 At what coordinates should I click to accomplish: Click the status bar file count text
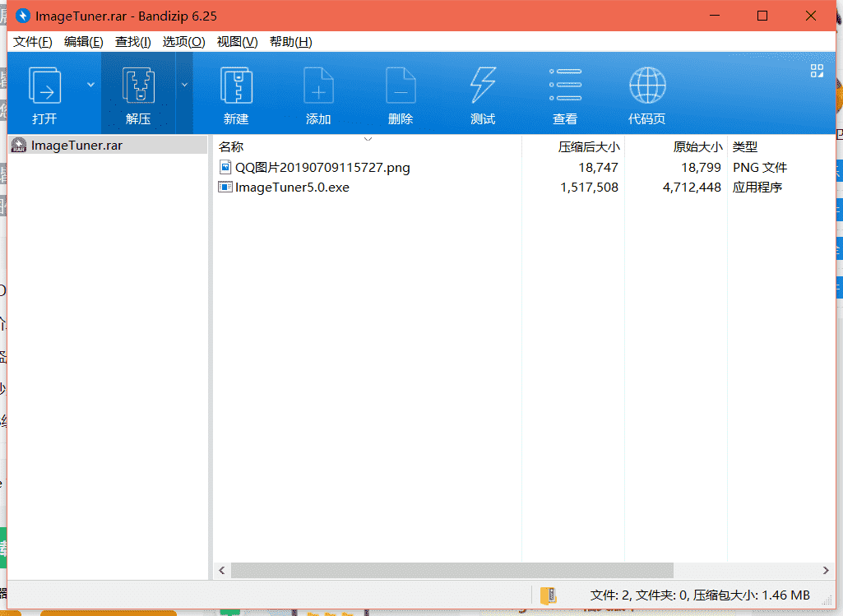coord(700,595)
